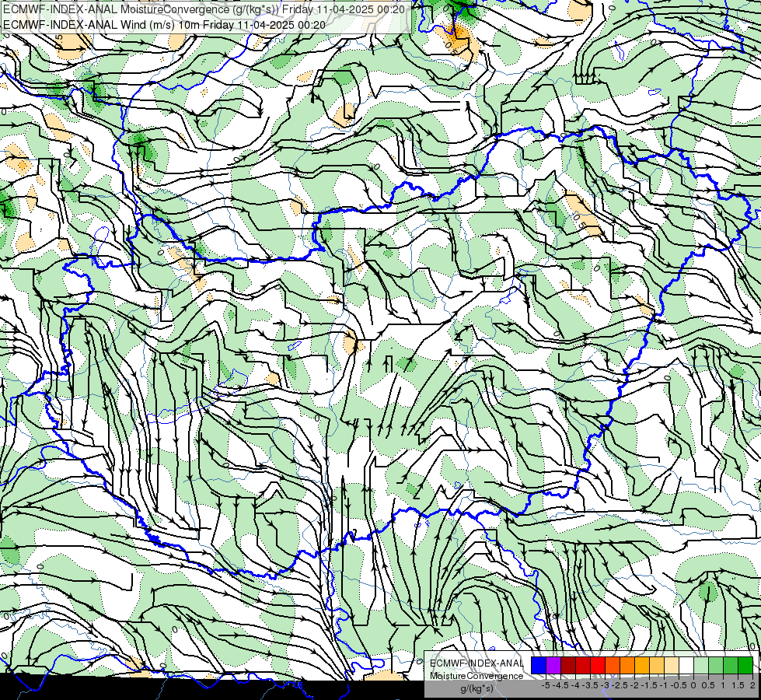761x700 pixels.
Task: Click the orange swatch between -2.5 and -2
Action: tap(627, 666)
